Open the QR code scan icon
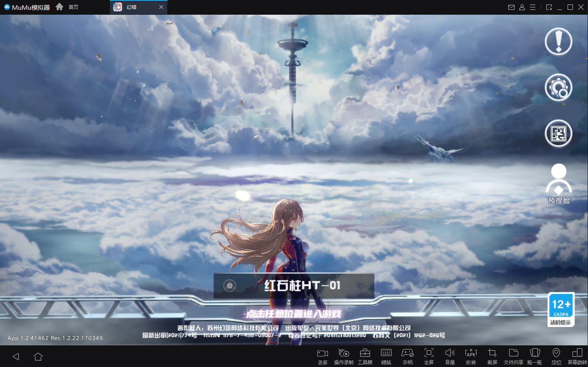 click(558, 133)
